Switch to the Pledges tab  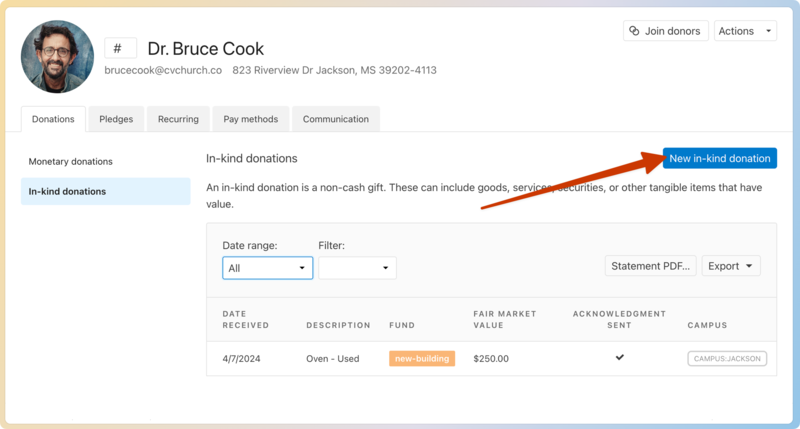coord(116,119)
